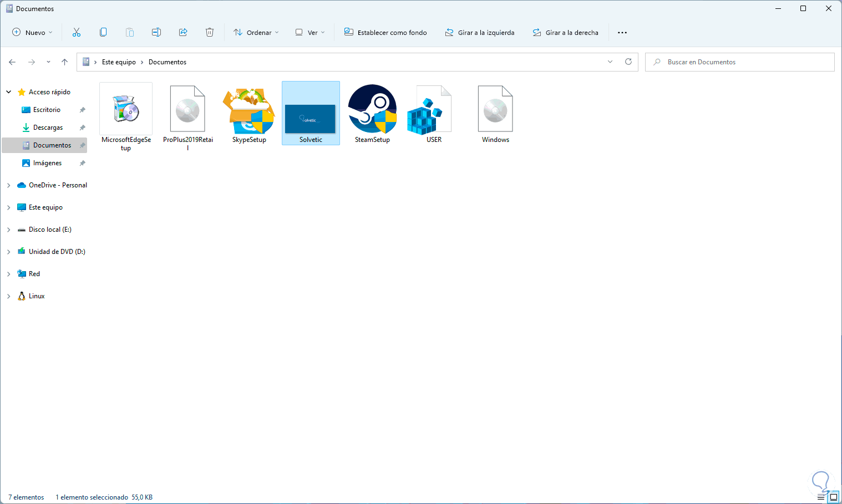Switch to details view icon in status bar
The width and height of the screenshot is (842, 504).
point(821,497)
